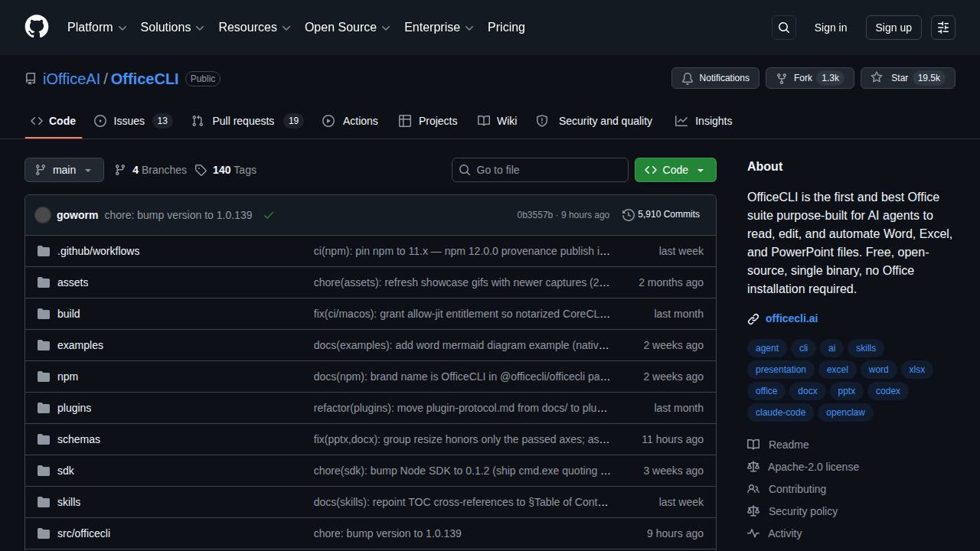Open the Projects tab
The height and width of the screenshot is (551, 980).
[428, 121]
